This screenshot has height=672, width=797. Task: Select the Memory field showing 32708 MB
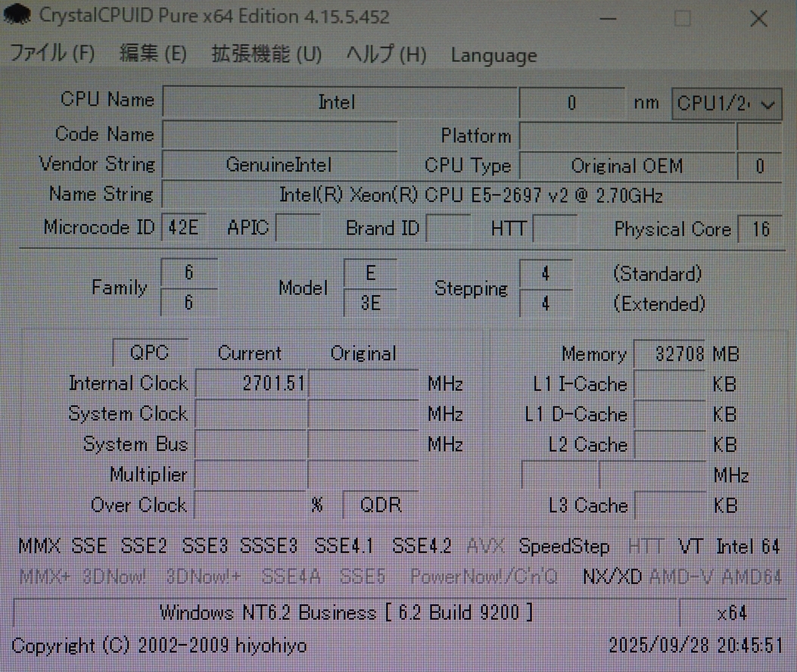(669, 353)
